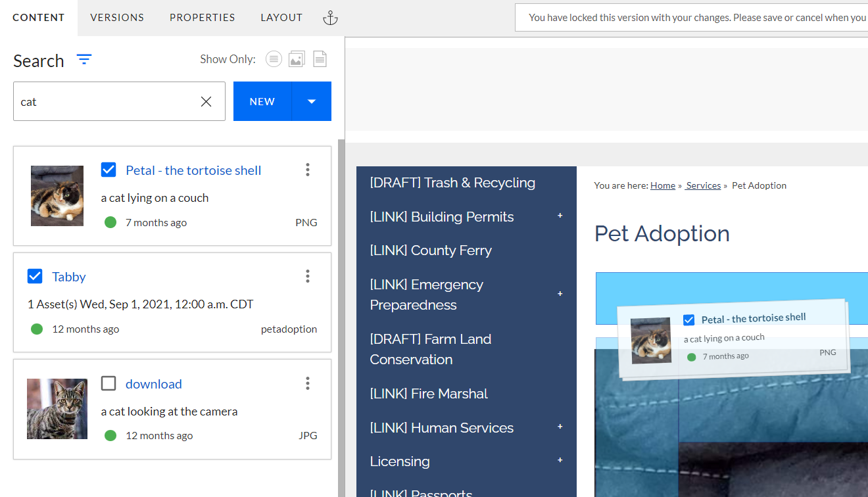This screenshot has width=868, height=497.
Task: Uncheck Petal - the tortoise shell checkbox
Action: (108, 170)
